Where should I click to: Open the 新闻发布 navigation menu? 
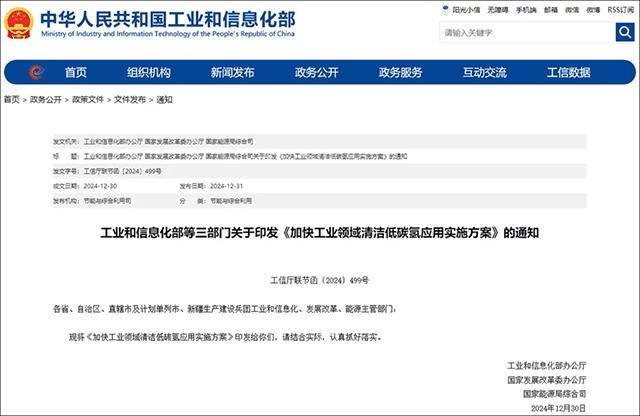coord(232,72)
